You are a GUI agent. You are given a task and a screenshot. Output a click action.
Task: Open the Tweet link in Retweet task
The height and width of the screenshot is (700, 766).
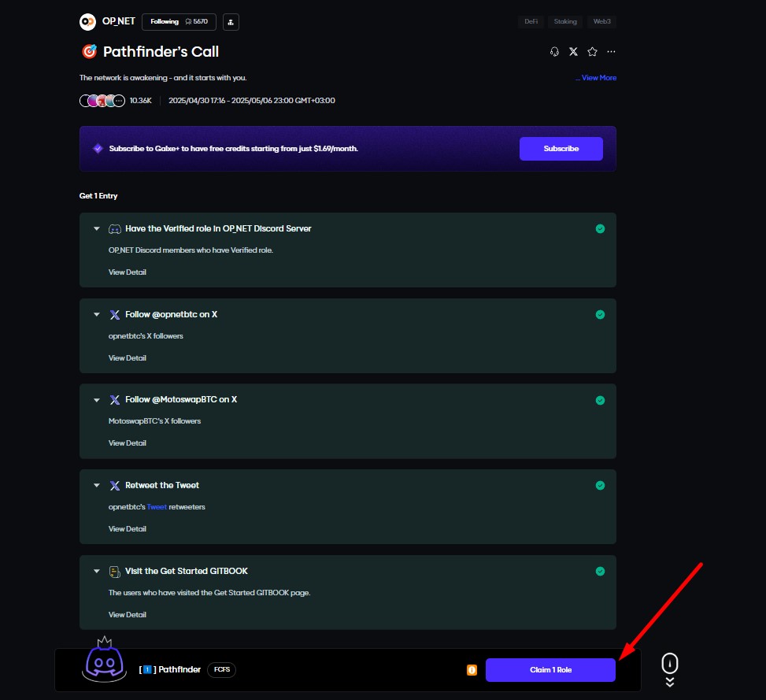click(157, 507)
